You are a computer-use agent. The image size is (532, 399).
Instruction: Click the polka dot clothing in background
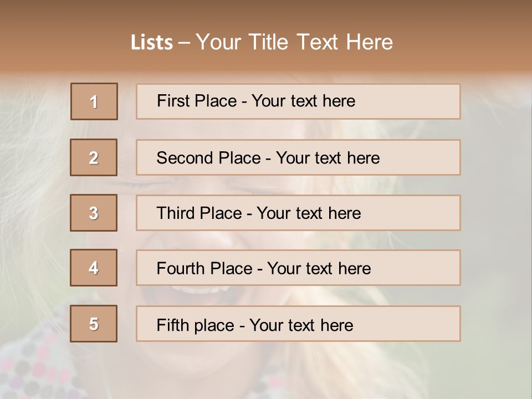point(34,366)
